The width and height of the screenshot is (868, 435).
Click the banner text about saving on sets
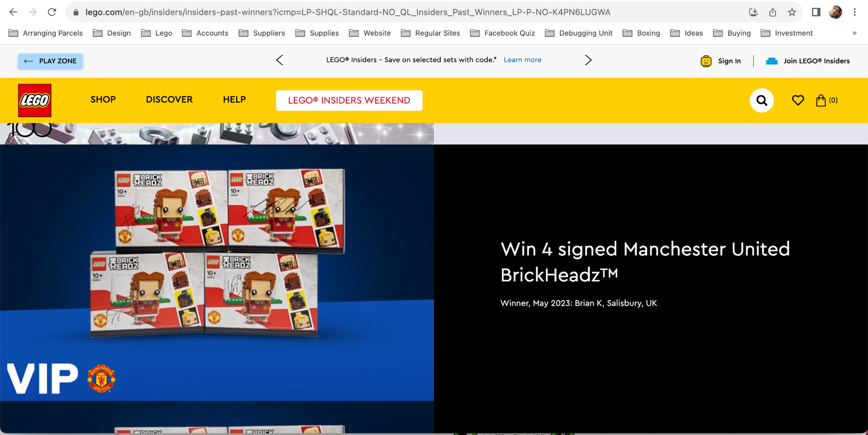pos(411,60)
